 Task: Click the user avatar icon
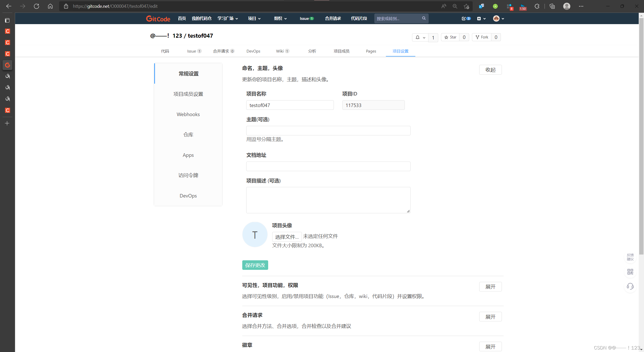click(x=496, y=18)
